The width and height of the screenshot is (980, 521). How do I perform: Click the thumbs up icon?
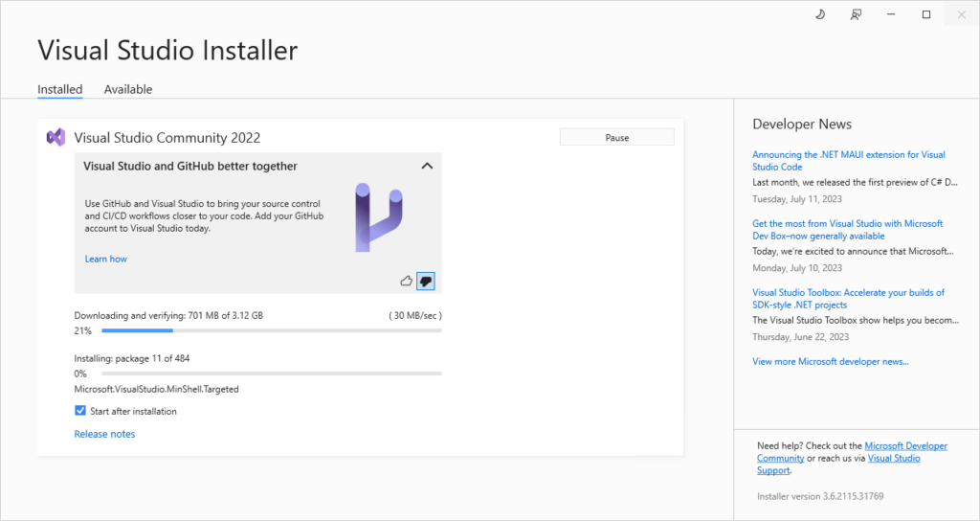tap(406, 281)
